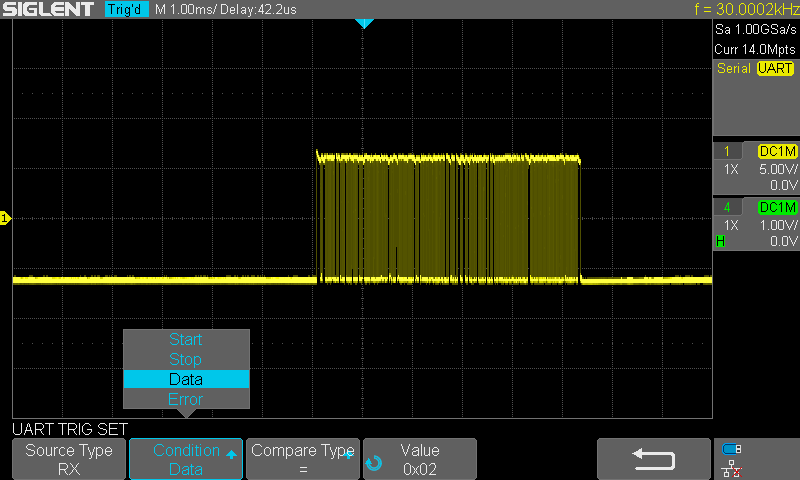Click the disconnected LAN network icon
This screenshot has width=800, height=480.
tap(732, 469)
